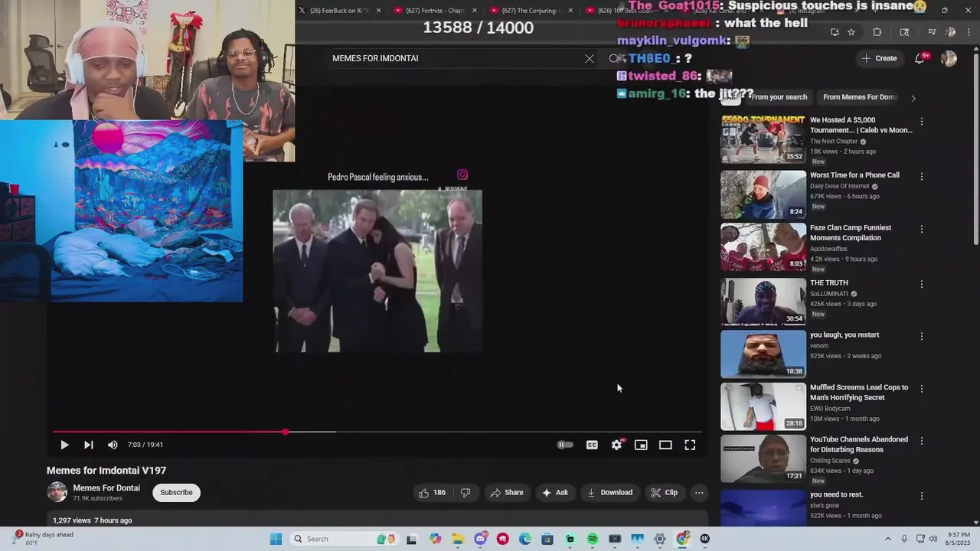Open the YouTube account avatar menu
Image resolution: width=980 pixels, height=551 pixels.
pos(949,59)
